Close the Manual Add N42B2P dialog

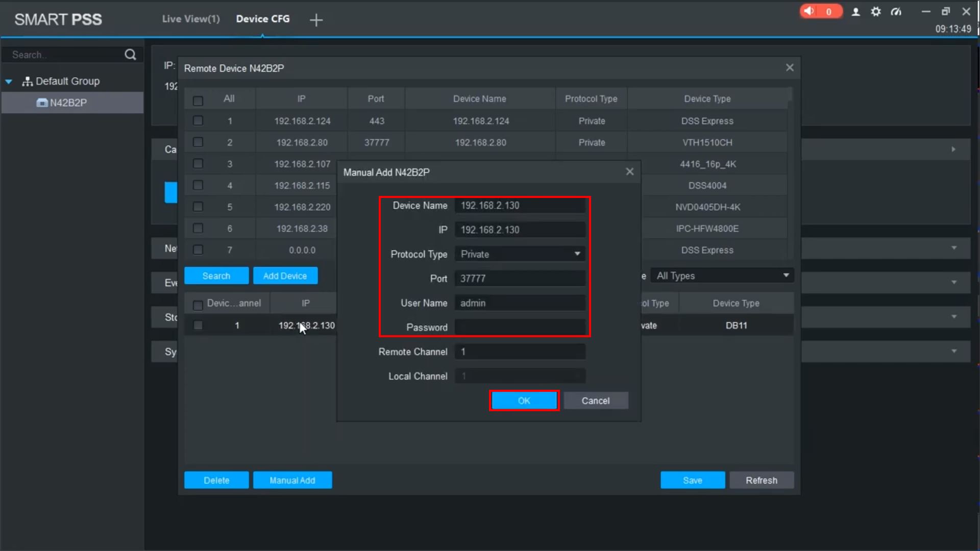click(630, 172)
